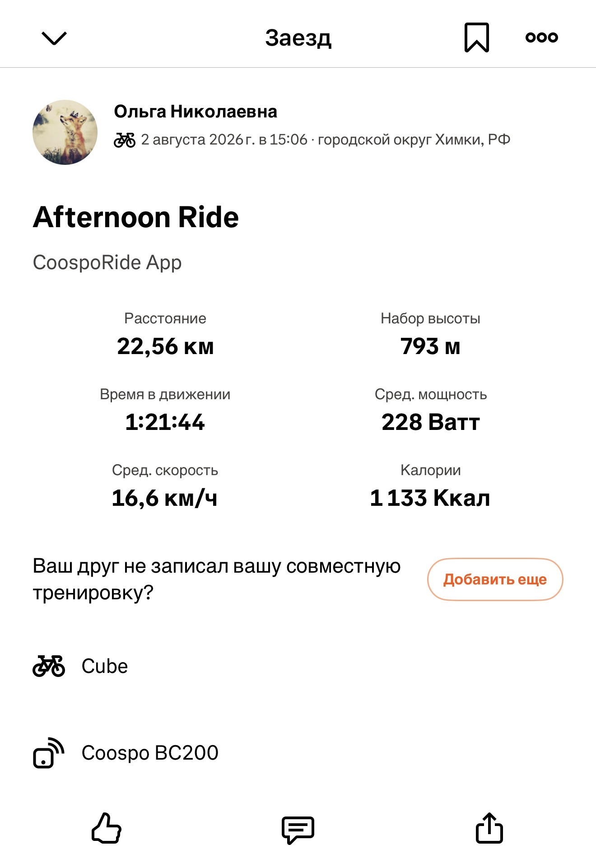Tap the Набор высоты 793 м stat
The height and width of the screenshot is (868, 596).
pos(430,334)
